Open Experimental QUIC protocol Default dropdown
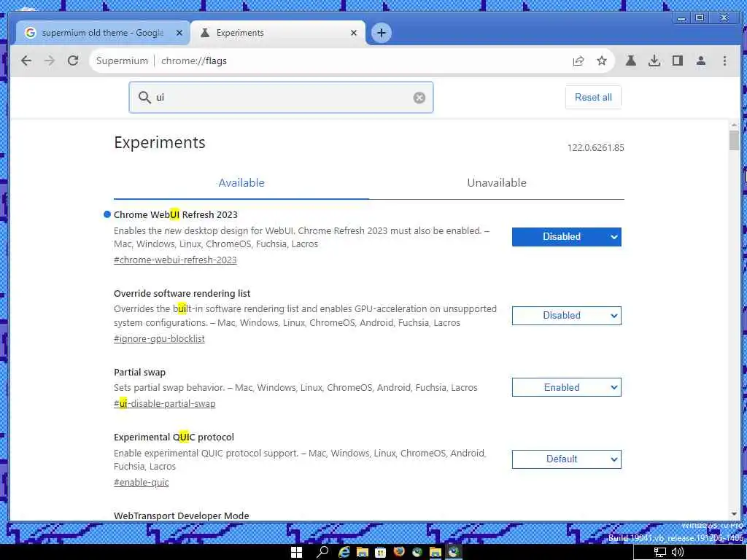 pos(566,459)
